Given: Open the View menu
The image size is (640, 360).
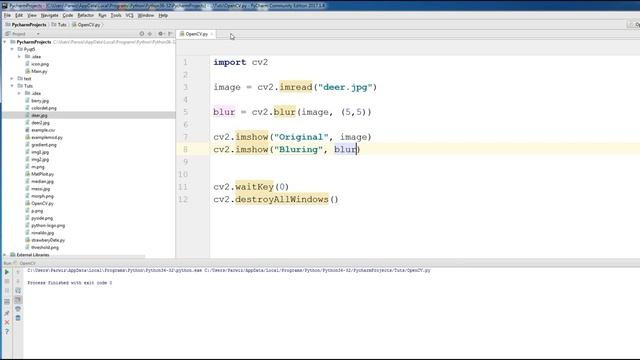Looking at the screenshot, I should click(32, 16).
